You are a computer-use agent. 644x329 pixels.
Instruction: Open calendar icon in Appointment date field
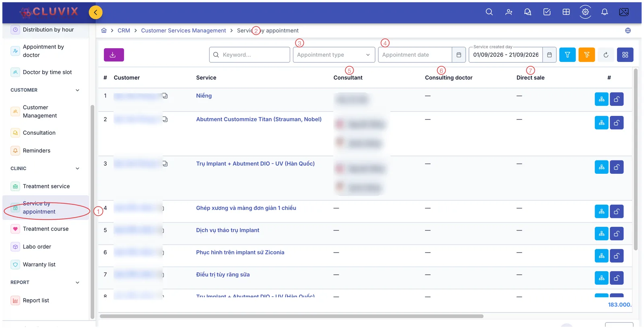[459, 55]
